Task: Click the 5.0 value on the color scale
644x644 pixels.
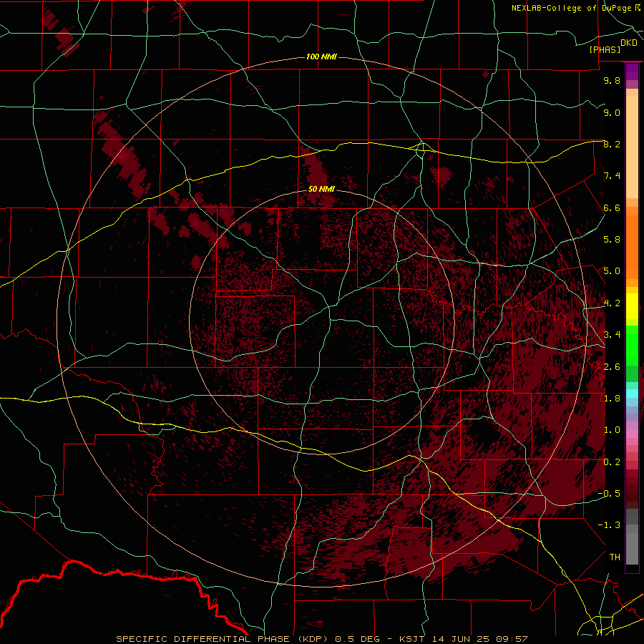Action: (612, 271)
